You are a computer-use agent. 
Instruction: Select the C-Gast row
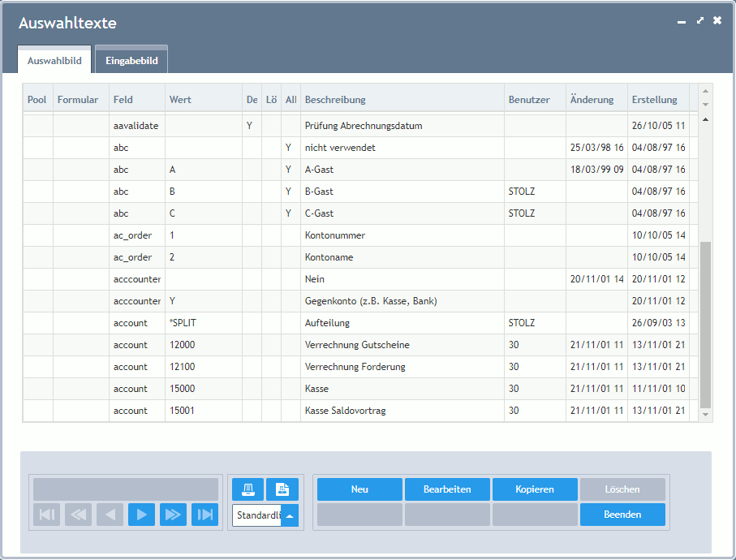pyautogui.click(x=360, y=213)
